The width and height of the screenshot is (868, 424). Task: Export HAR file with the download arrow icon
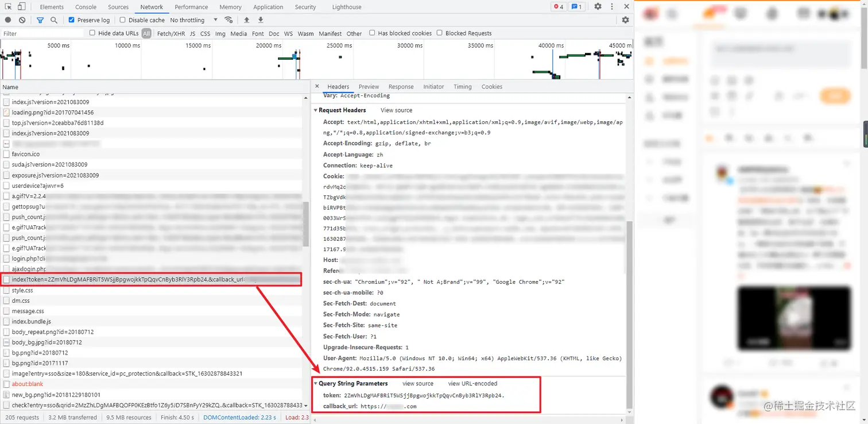click(261, 20)
